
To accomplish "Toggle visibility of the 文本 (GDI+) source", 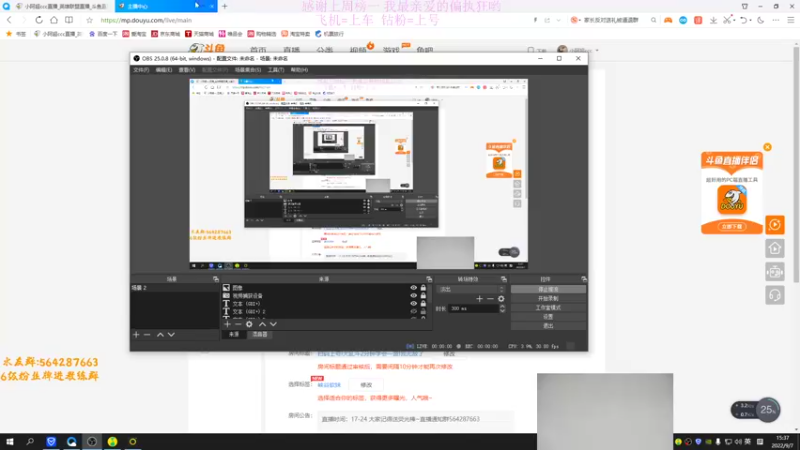I will 413,304.
